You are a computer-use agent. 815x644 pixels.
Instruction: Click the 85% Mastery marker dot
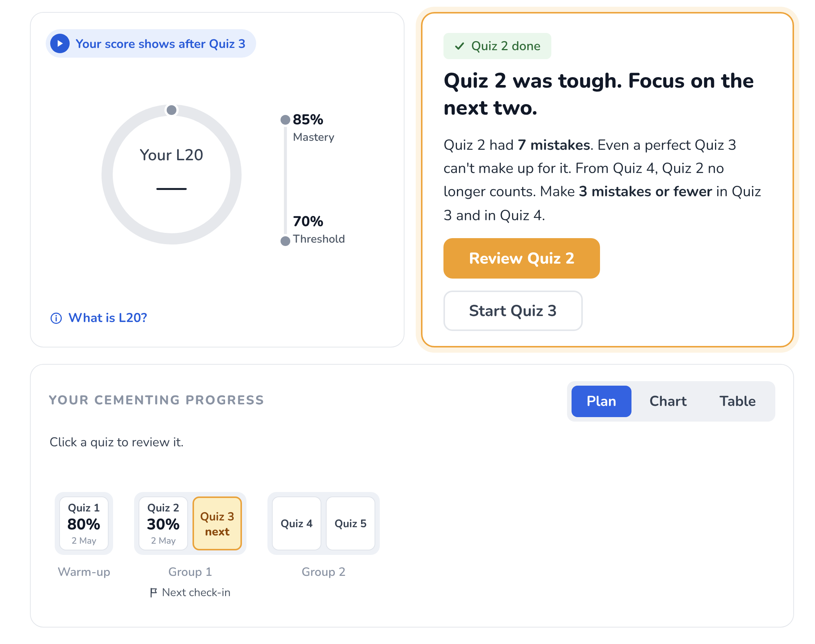click(285, 120)
